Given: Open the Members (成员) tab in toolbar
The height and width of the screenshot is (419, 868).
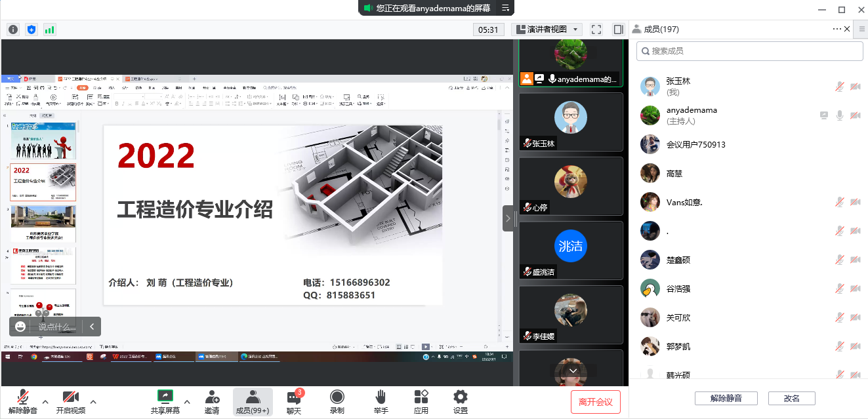Looking at the screenshot, I should (253, 401).
